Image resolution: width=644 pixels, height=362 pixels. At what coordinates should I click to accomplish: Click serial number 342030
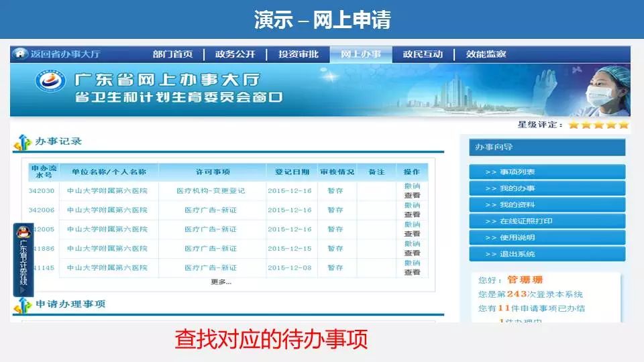coord(42,191)
